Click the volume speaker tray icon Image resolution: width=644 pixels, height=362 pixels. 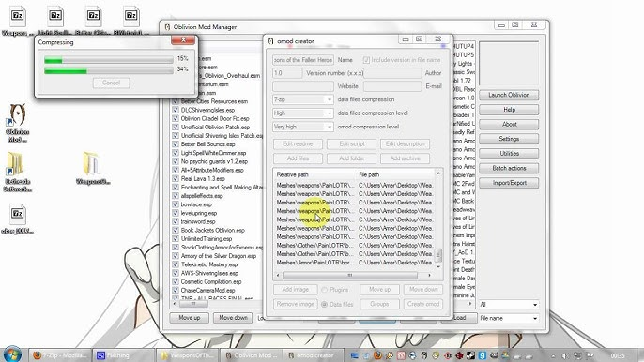(x=565, y=355)
